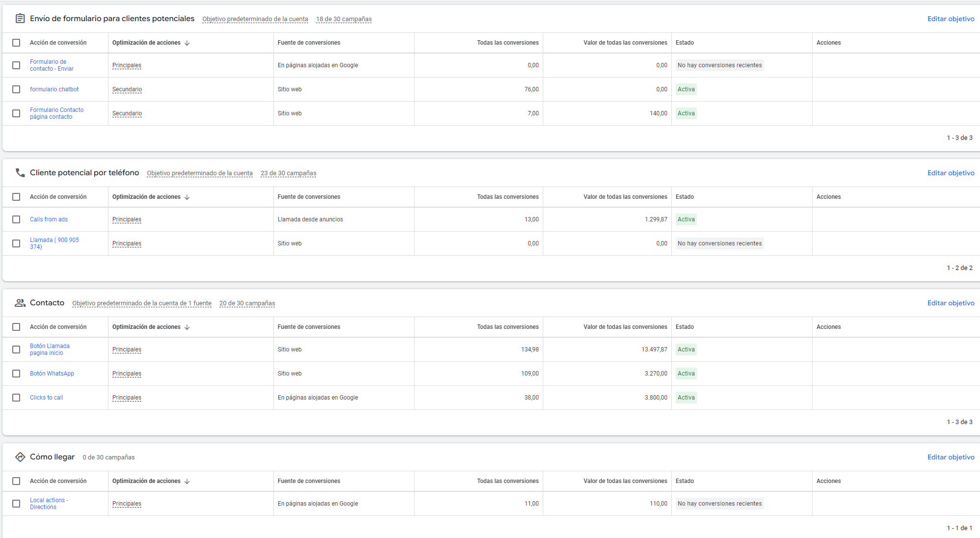Select all rows in Envío de formulario table

point(16,43)
